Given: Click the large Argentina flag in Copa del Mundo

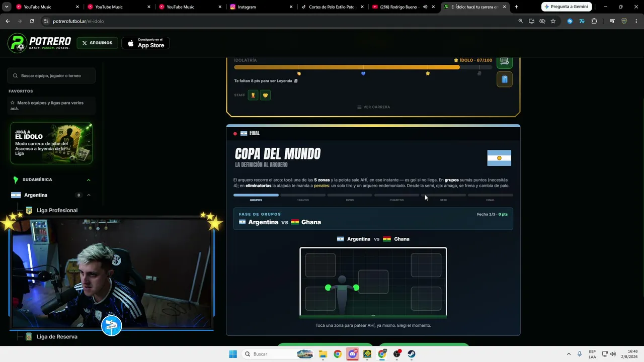Looking at the screenshot, I should pyautogui.click(x=499, y=158).
